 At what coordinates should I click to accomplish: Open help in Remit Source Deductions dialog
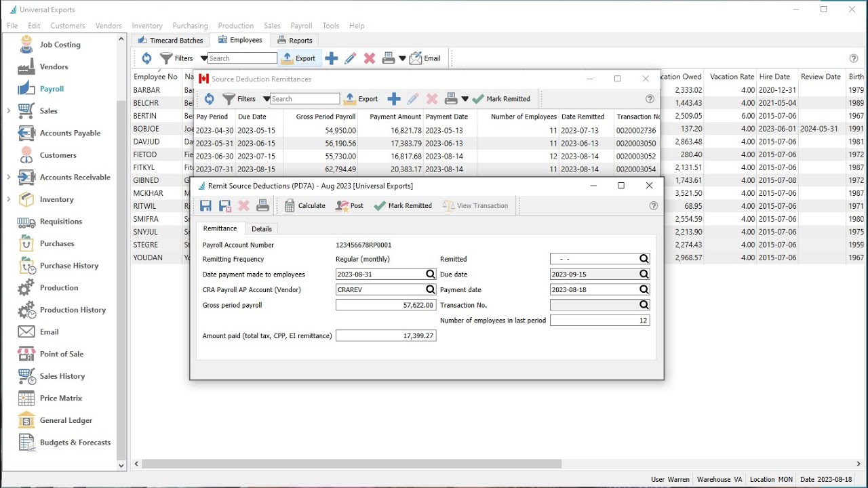pos(654,205)
